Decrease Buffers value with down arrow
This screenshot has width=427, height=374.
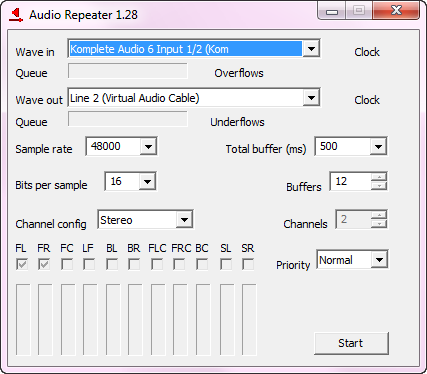click(x=379, y=186)
